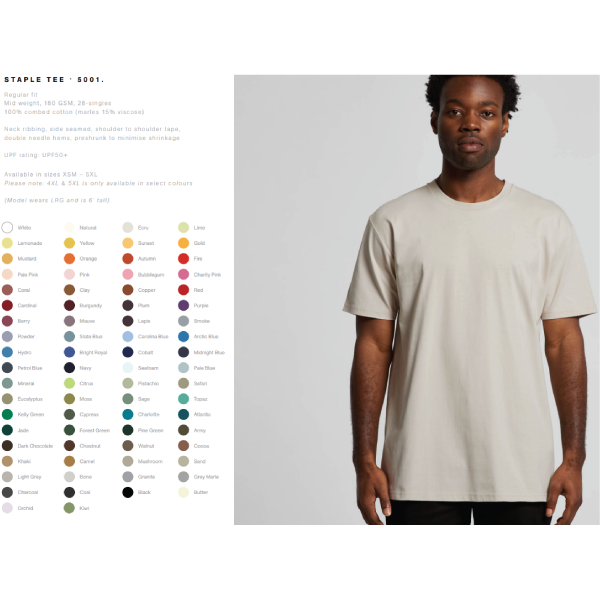Screen dimensions: 600x600
Task: Select the Orchid color dot
Action: 7,508
